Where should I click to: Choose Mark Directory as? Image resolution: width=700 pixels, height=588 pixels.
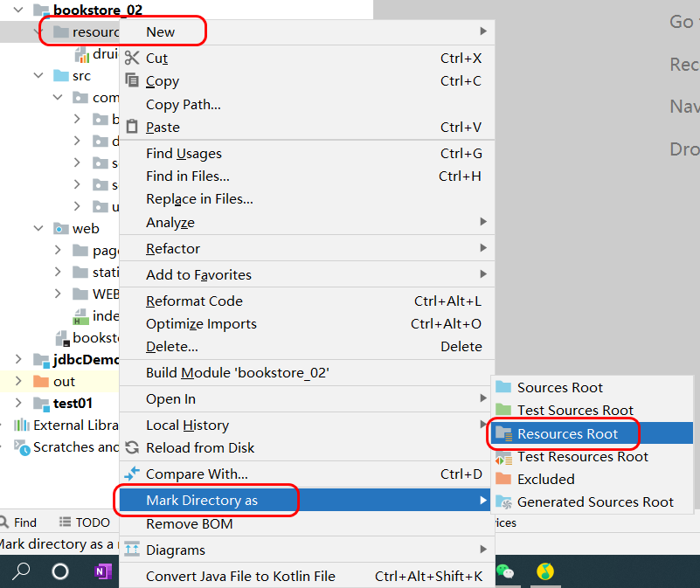point(307,500)
